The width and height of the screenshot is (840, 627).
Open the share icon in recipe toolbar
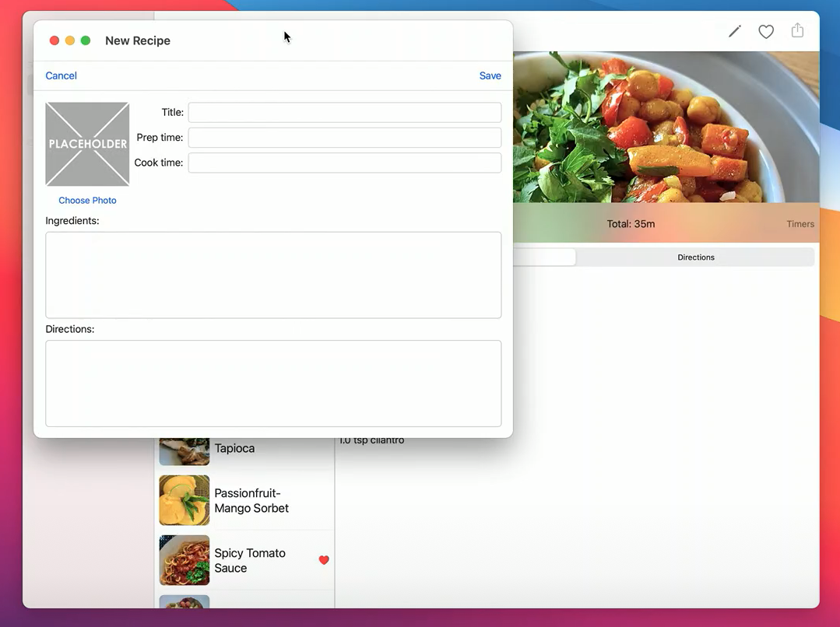797,30
